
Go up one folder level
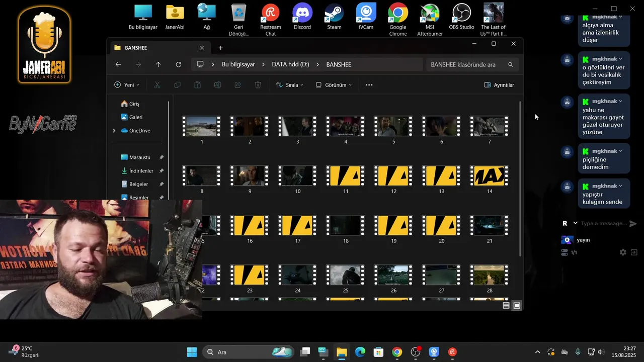tap(158, 64)
